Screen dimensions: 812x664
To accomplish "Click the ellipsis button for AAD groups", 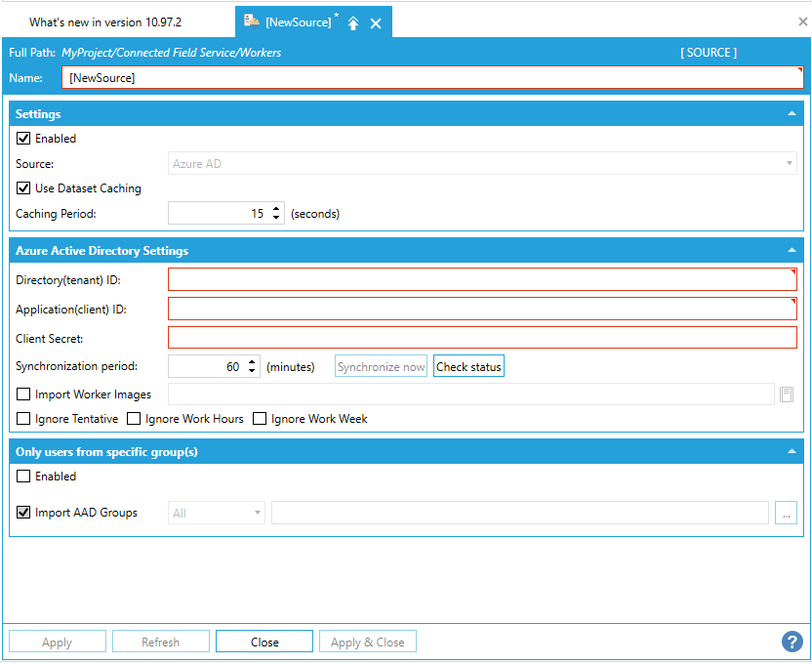I will 786,513.
